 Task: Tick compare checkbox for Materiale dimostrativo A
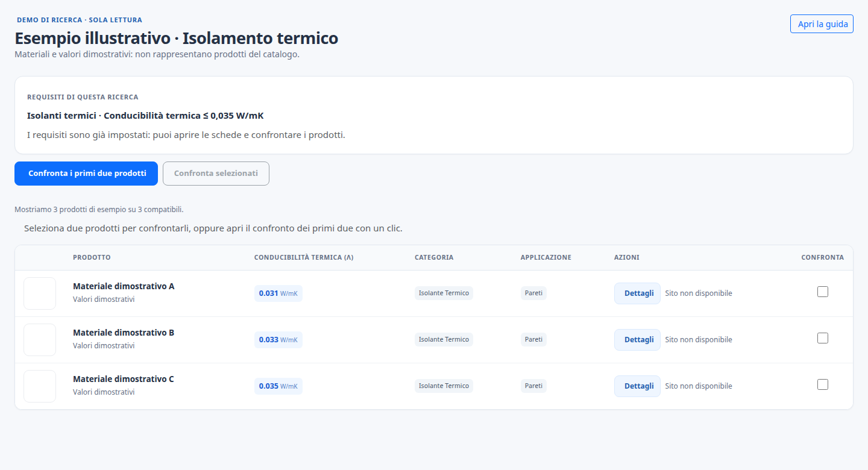click(823, 292)
